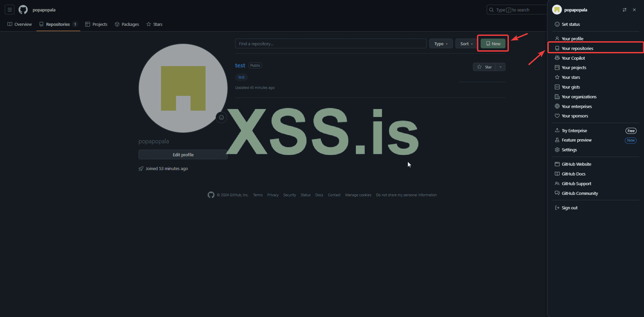The height and width of the screenshot is (317, 644).
Task: Switch to the Projects tab
Action: pyautogui.click(x=96, y=24)
